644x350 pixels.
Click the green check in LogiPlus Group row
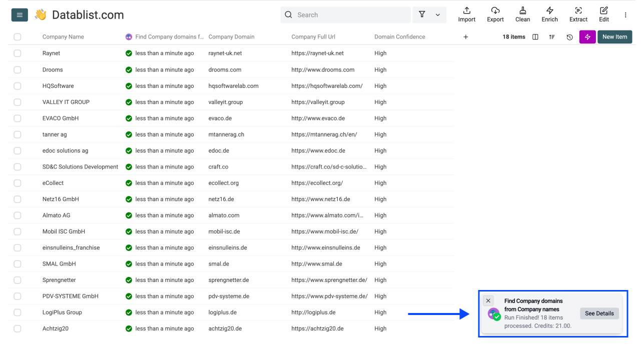point(129,312)
